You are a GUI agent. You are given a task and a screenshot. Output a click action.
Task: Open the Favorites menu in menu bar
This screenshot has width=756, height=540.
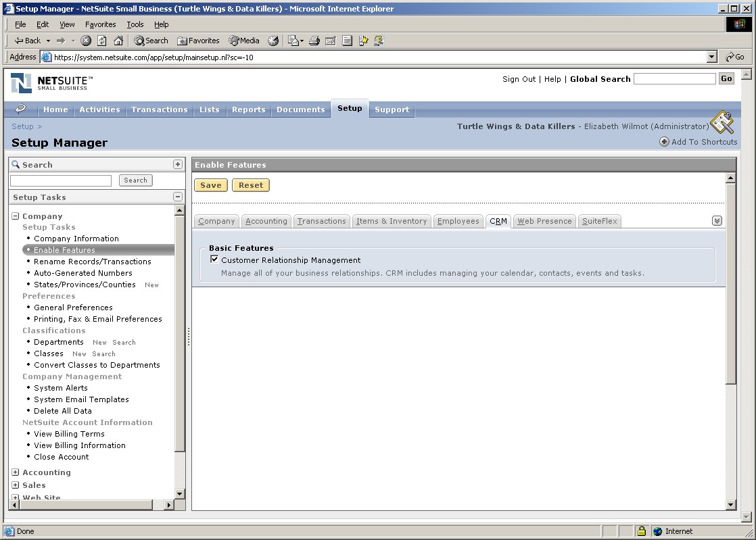click(100, 24)
